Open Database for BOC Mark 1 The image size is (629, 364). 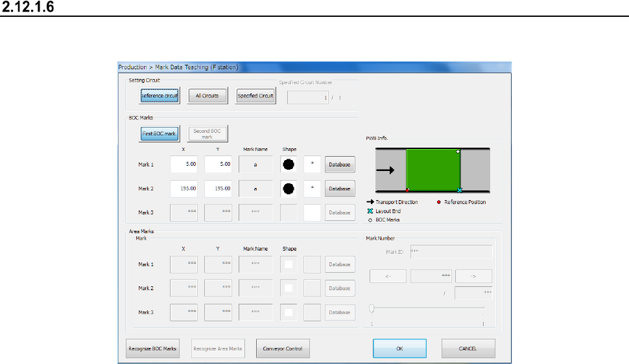coord(340,165)
